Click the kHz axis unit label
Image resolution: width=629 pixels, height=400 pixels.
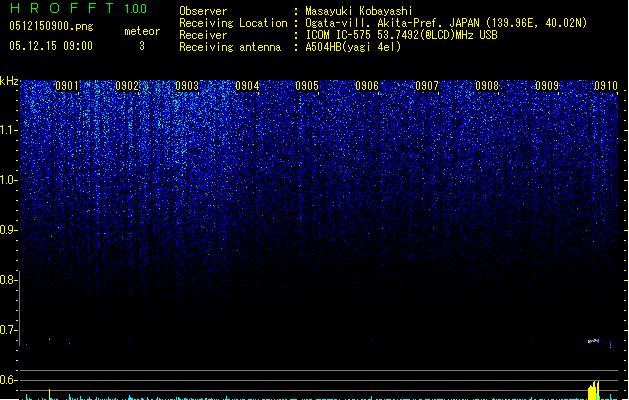coord(9,81)
